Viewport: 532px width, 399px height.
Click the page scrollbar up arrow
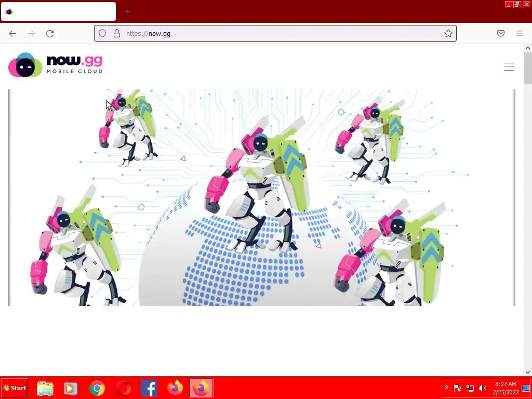[528, 48]
